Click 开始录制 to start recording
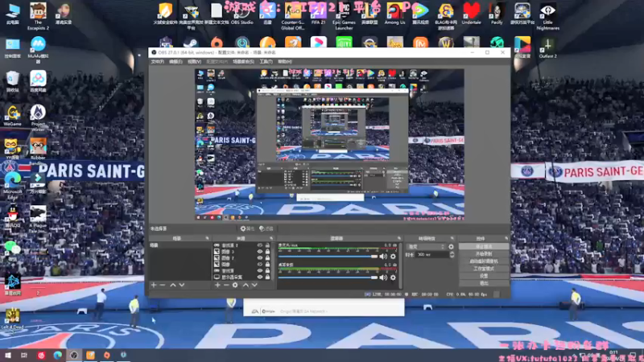The height and width of the screenshot is (362, 644). click(x=484, y=253)
